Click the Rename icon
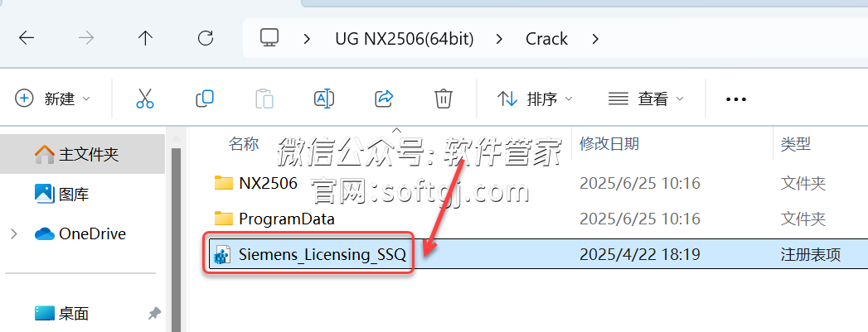 pos(324,99)
